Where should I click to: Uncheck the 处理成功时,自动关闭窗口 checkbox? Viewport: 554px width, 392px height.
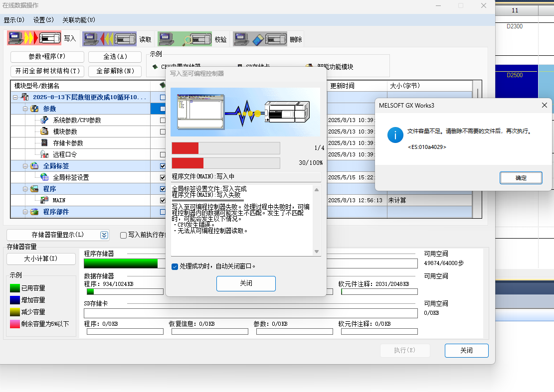[175, 266]
